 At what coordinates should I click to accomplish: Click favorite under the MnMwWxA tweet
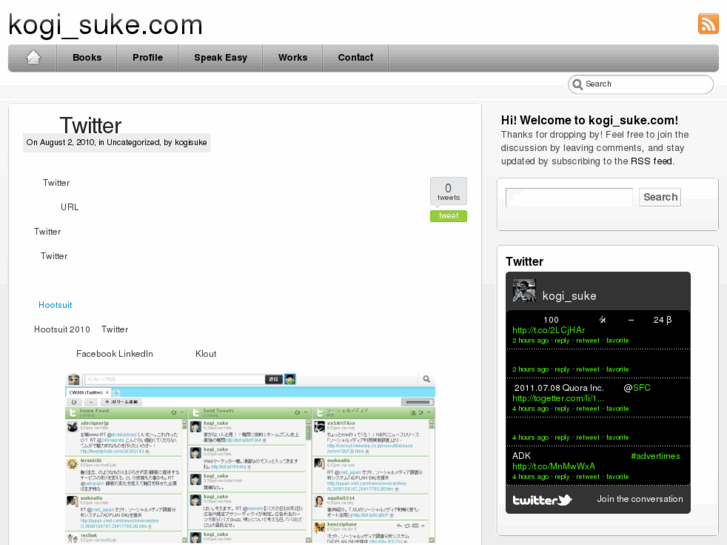click(x=618, y=477)
